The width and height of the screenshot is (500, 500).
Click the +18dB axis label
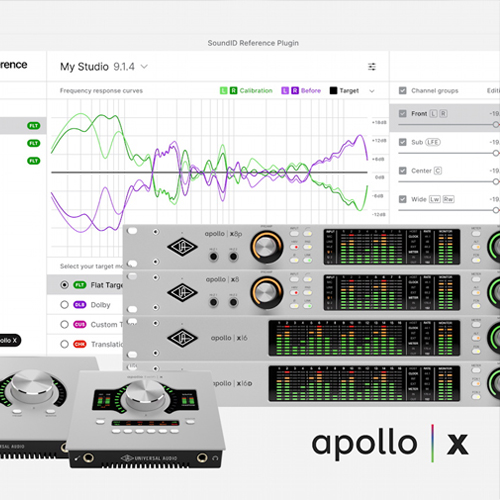point(379,123)
